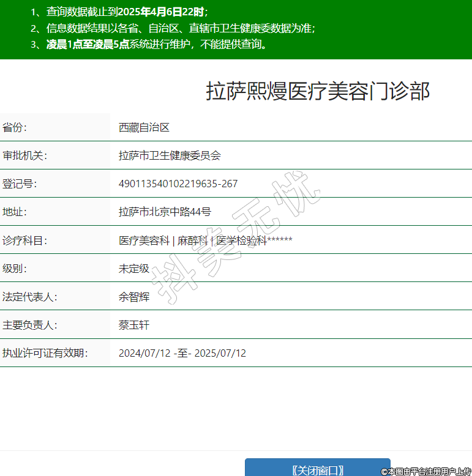This screenshot has height=476, width=472.
Task: Select the 西藏自治区 province value
Action: pos(144,127)
